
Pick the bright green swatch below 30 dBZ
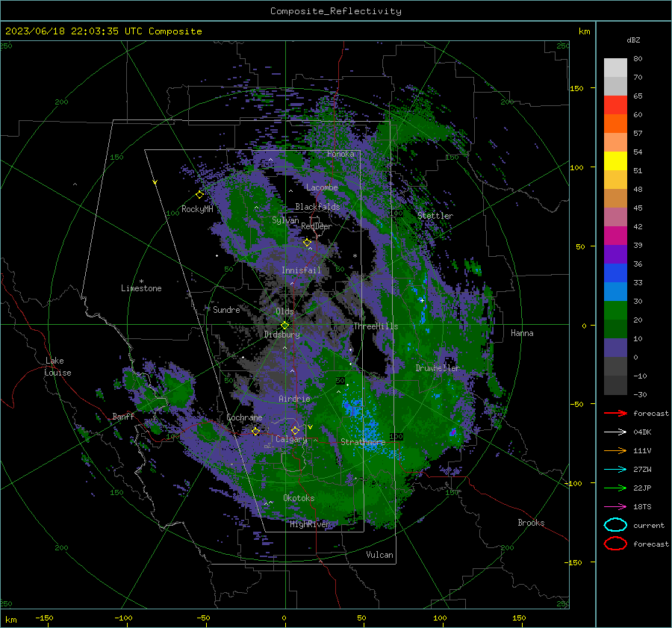(x=615, y=311)
